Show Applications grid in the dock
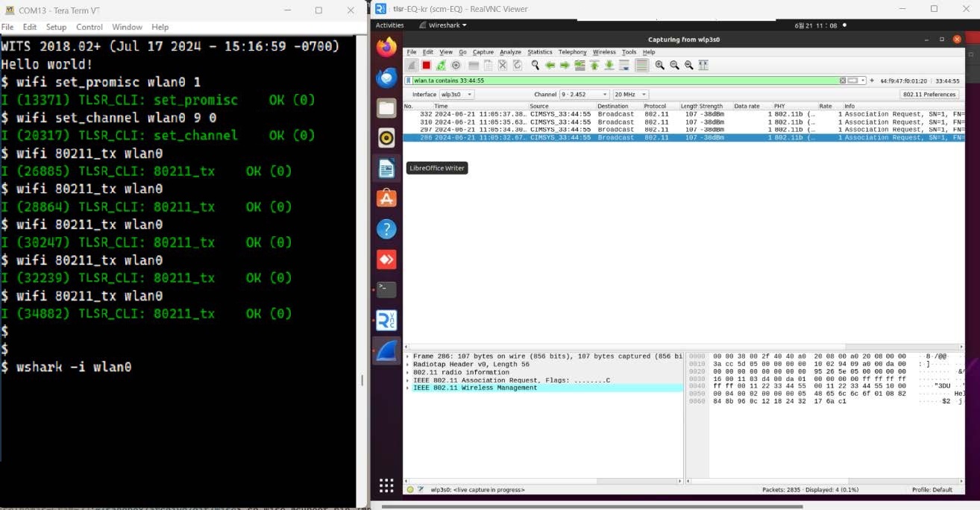The width and height of the screenshot is (980, 510). (386, 486)
